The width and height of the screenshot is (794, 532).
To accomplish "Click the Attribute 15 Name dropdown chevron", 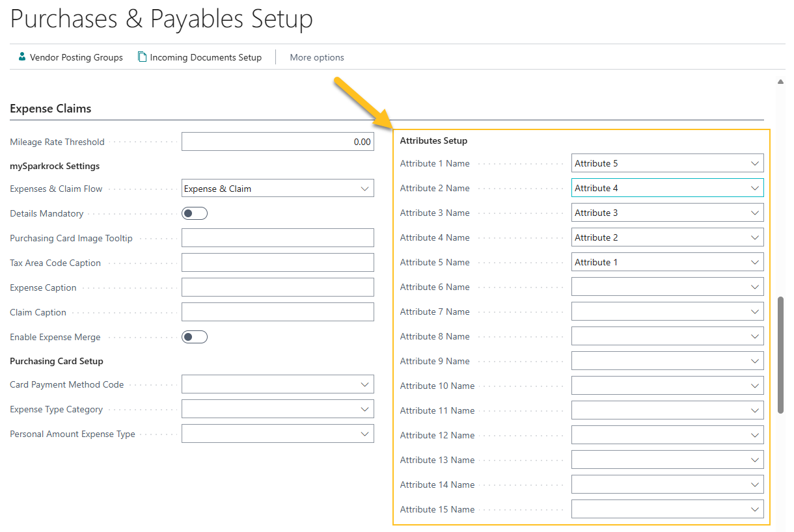I will tap(754, 509).
